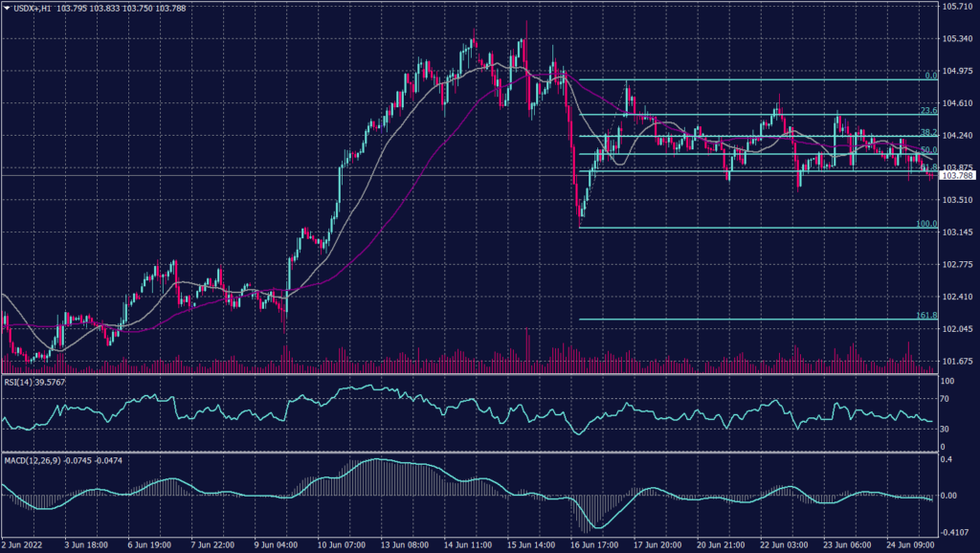Expand the quote window via the arrow before USDX+

coord(8,9)
